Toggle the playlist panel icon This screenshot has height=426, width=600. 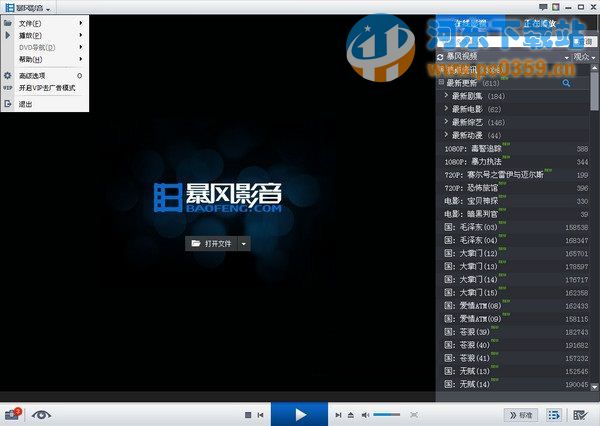(x=553, y=415)
